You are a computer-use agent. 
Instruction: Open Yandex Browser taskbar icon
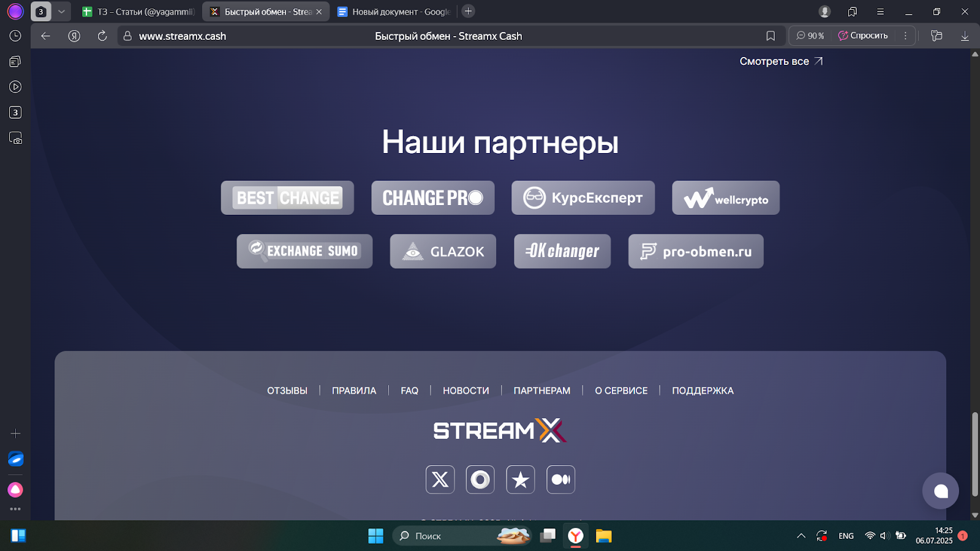(575, 536)
